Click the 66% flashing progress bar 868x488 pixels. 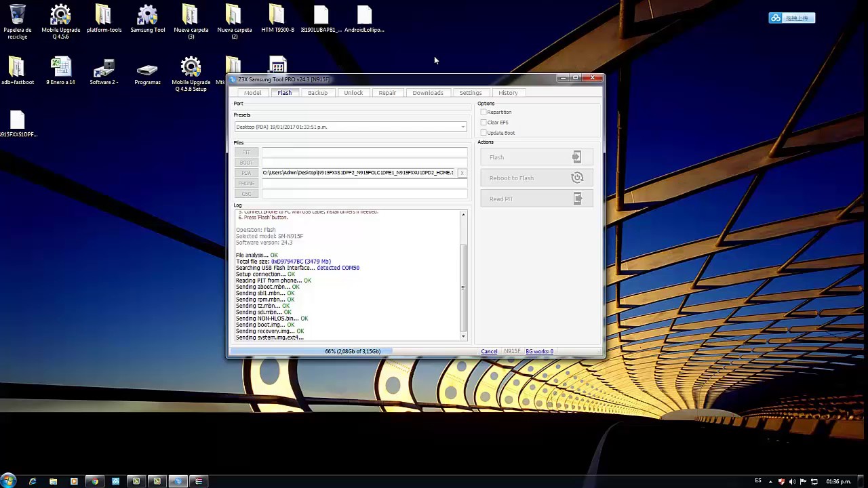point(353,351)
